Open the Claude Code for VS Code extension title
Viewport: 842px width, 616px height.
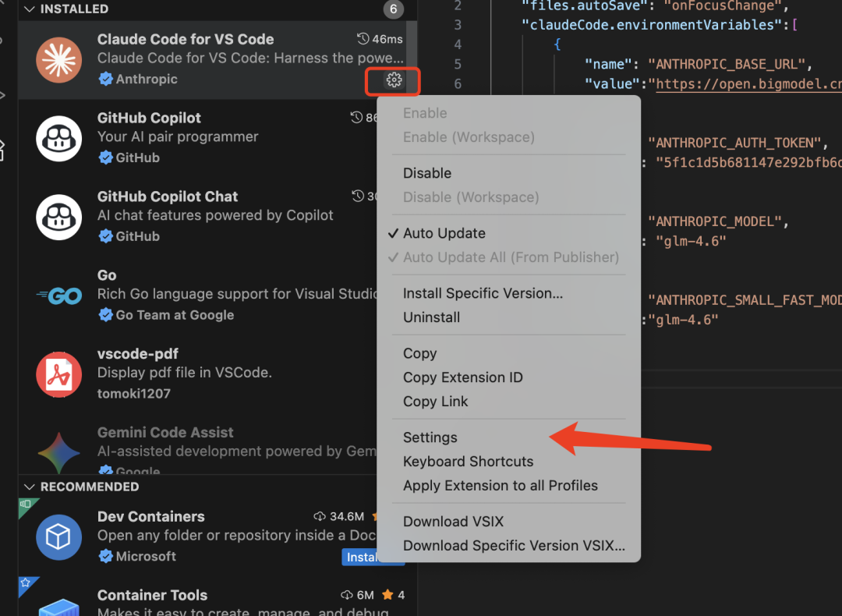186,39
